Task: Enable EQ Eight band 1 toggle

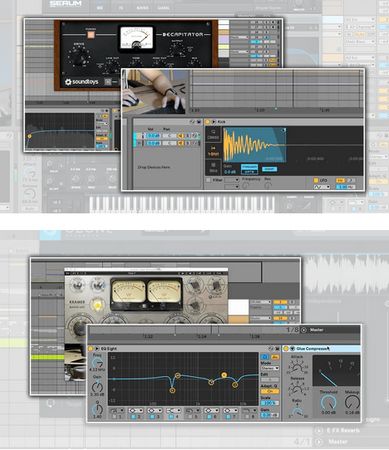Action: pyautogui.click(x=115, y=416)
